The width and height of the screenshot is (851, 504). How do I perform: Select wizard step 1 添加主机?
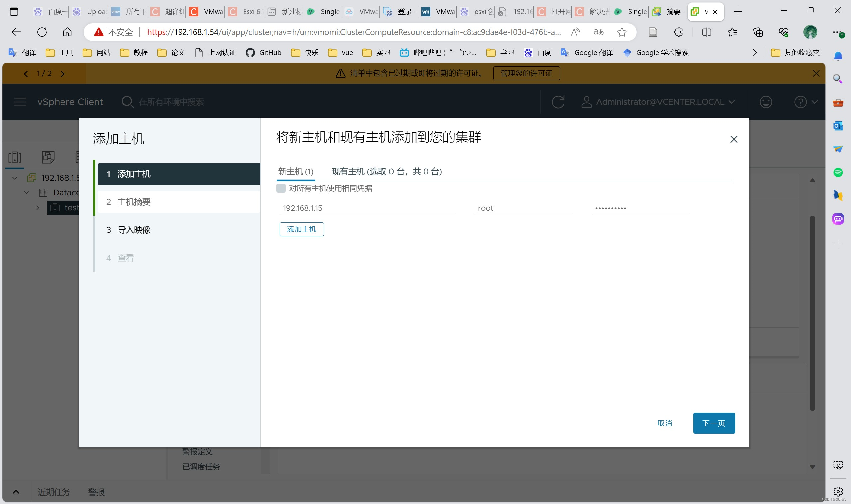pos(179,174)
